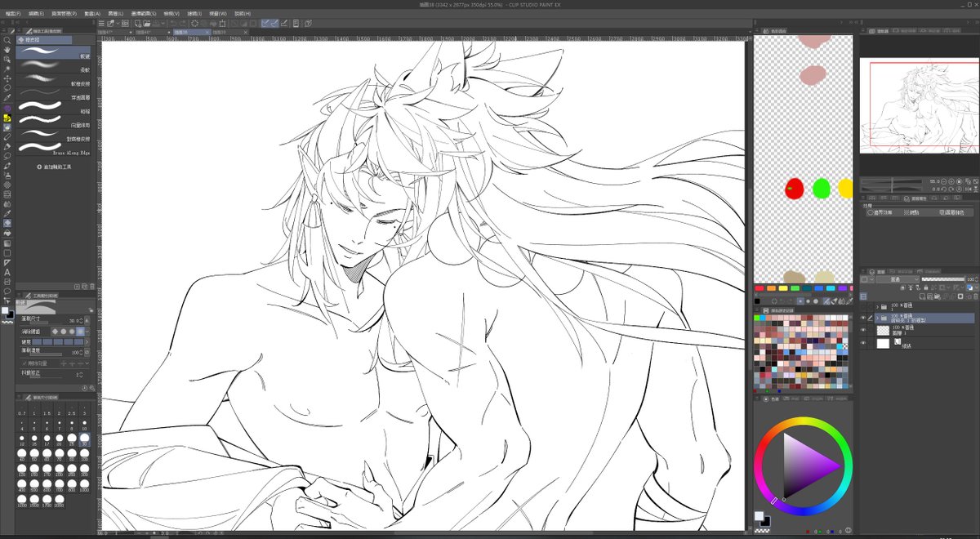Select the Move Layer cross-arrow tool
Image resolution: width=980 pixels, height=539 pixels.
pyautogui.click(x=7, y=78)
